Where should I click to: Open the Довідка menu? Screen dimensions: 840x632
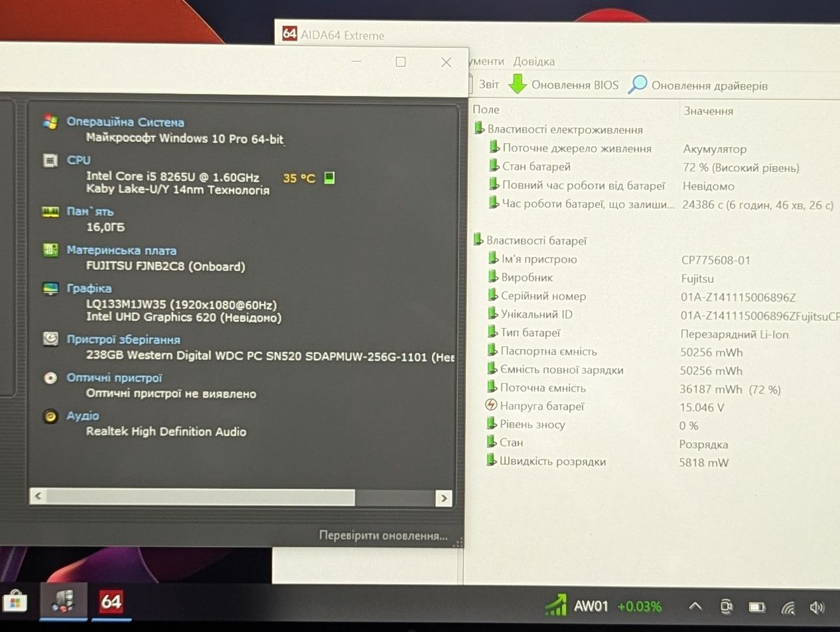(534, 62)
